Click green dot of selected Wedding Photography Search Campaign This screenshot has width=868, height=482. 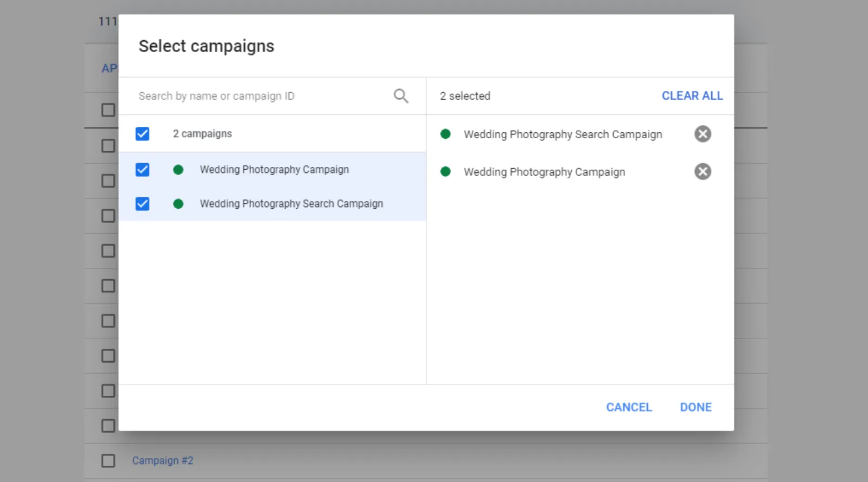tap(445, 134)
